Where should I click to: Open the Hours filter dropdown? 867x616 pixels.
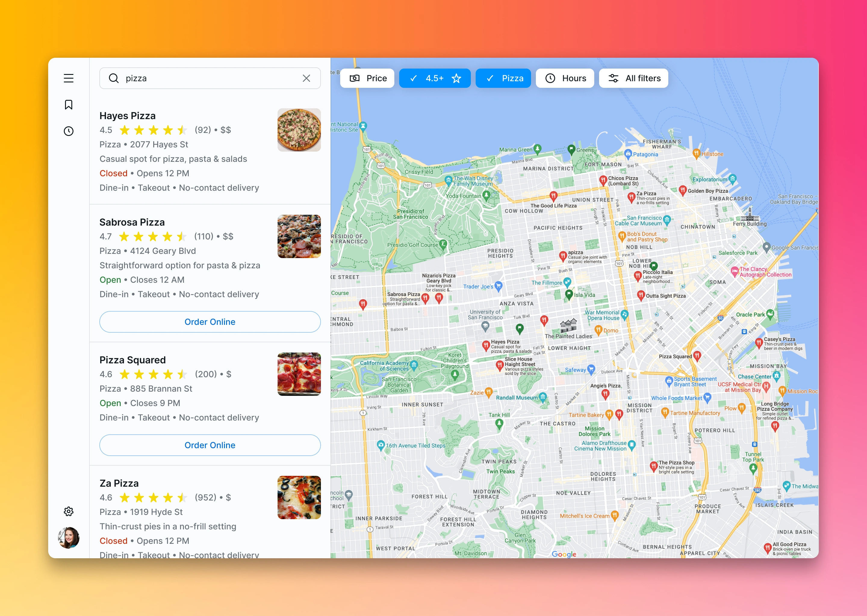pyautogui.click(x=565, y=78)
